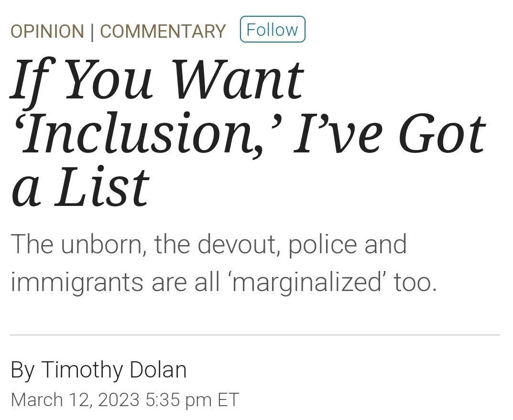Click the 'ET' timezone label

coord(228,399)
